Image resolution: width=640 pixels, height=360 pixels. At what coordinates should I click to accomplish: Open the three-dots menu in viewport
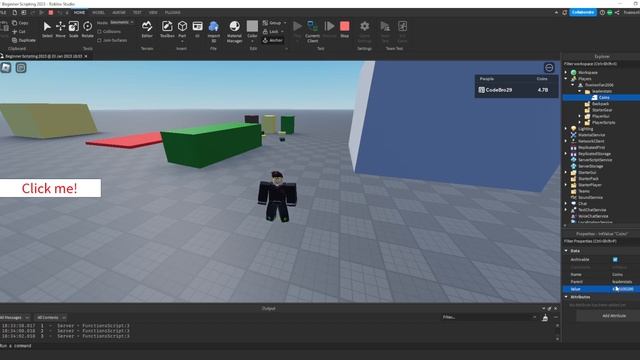point(549,67)
